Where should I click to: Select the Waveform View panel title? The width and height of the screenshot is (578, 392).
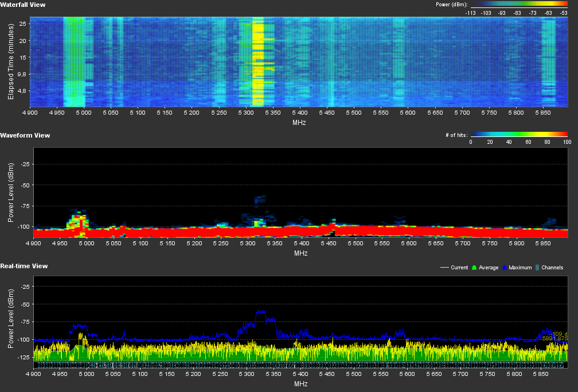25,135
